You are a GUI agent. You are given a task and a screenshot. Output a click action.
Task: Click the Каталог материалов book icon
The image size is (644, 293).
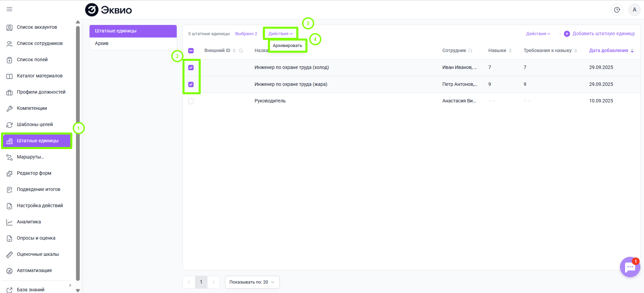[x=9, y=76]
